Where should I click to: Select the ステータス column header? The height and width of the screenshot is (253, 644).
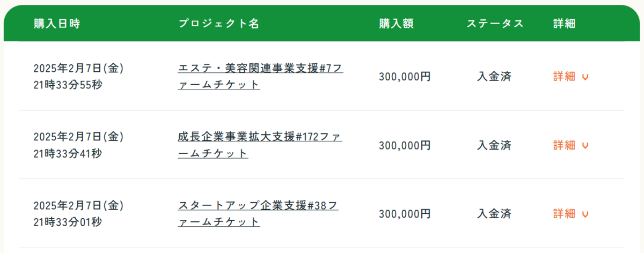click(x=495, y=24)
